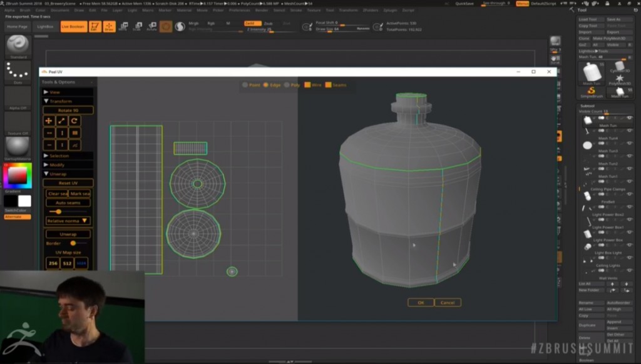The width and height of the screenshot is (641, 364).
Task: Select the SimpleBrush tool icon
Action: [590, 91]
